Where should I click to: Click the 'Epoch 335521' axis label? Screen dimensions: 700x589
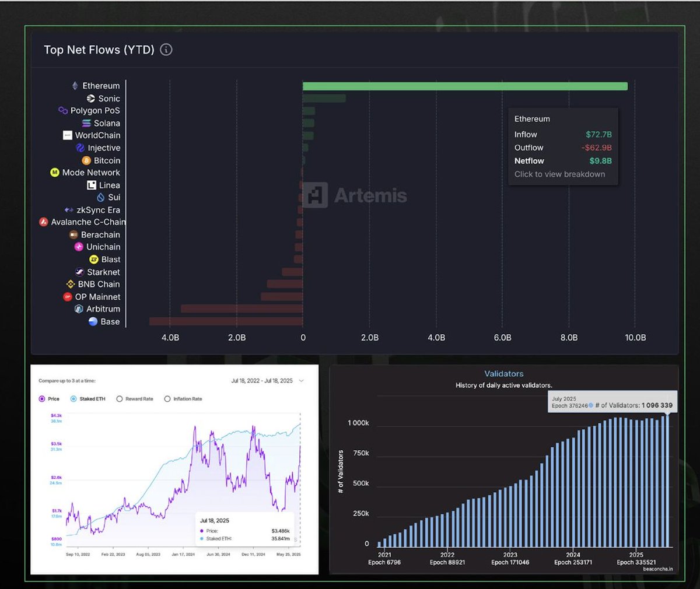(636, 562)
